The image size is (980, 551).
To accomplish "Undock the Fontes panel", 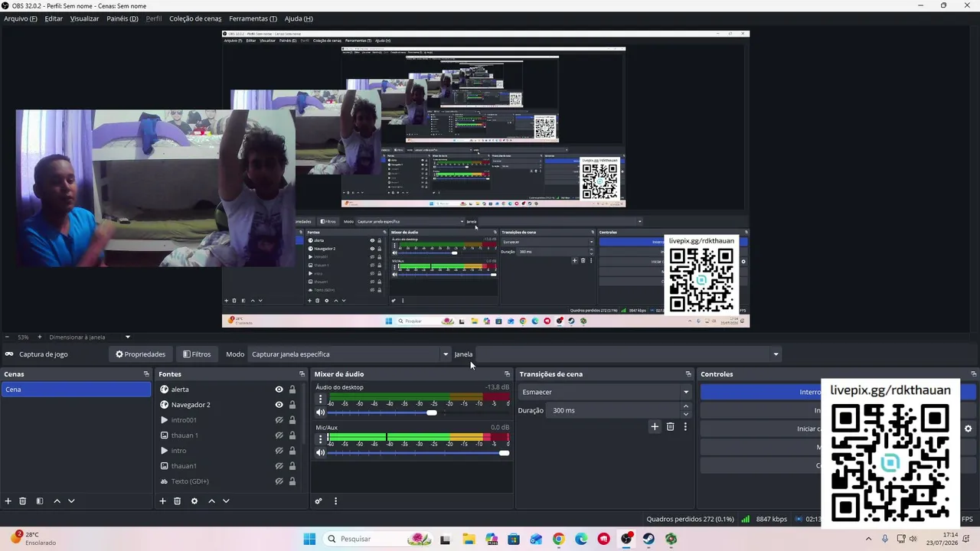I will [302, 374].
